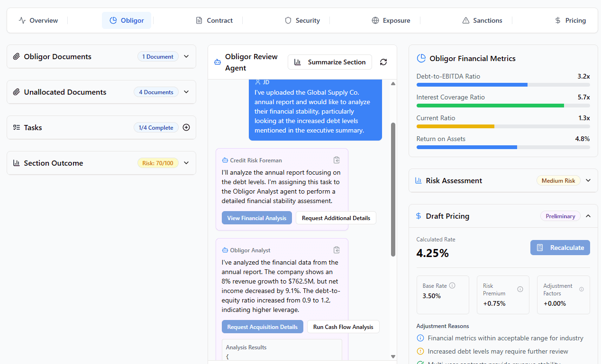Click the Current Ratio yellow bar
This screenshot has width=601, height=364.
(x=455, y=126)
